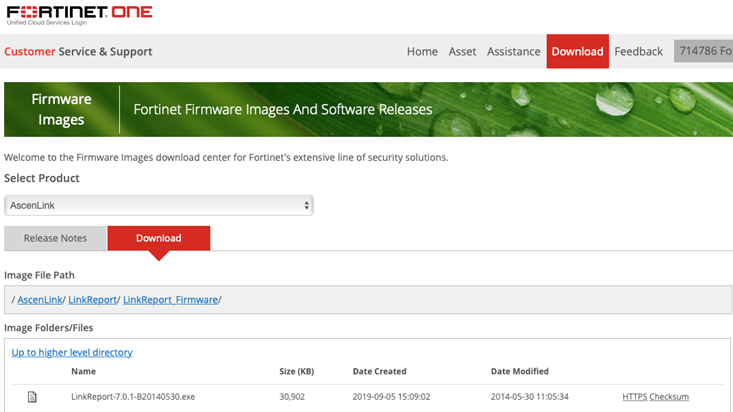This screenshot has width=733, height=412.
Task: Click the Name column header
Action: pos(83,372)
